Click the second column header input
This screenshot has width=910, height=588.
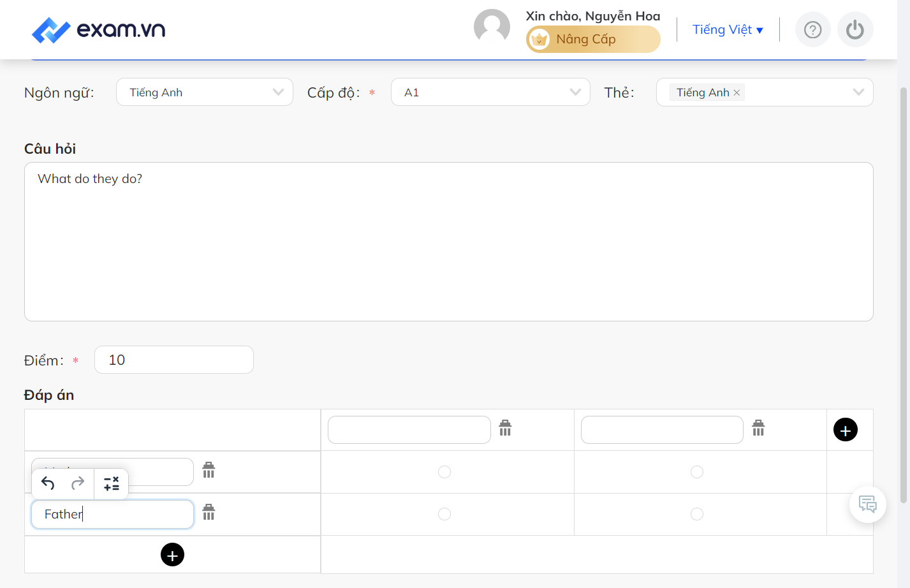(662, 430)
